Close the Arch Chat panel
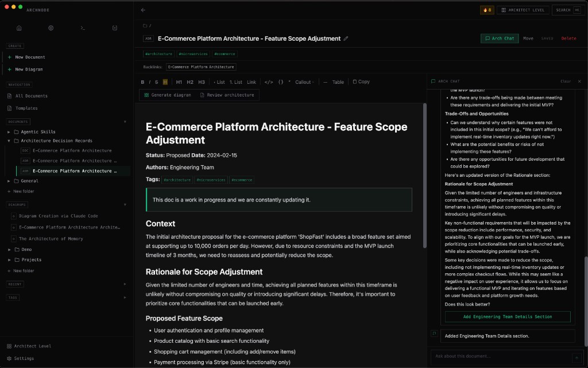The height and width of the screenshot is (368, 588). (x=579, y=82)
